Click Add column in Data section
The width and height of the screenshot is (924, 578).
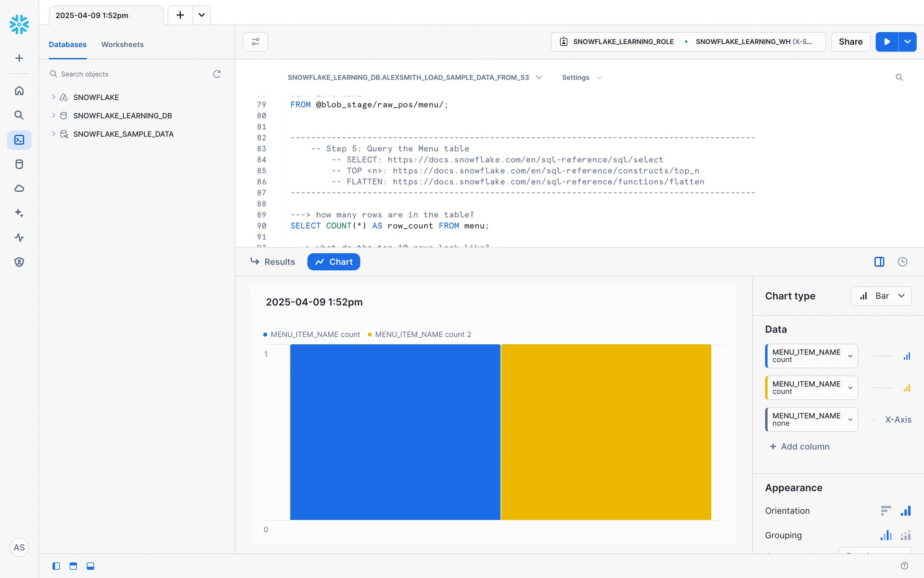799,447
